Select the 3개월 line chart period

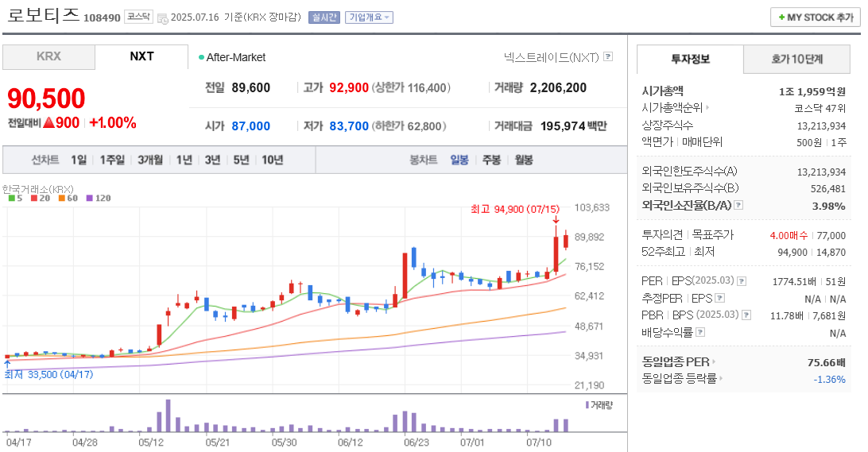click(150, 160)
